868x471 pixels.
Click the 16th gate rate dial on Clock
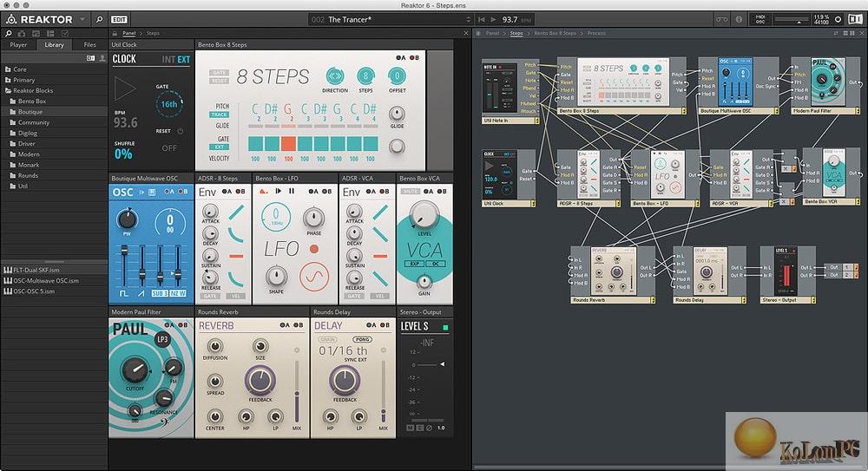click(169, 104)
